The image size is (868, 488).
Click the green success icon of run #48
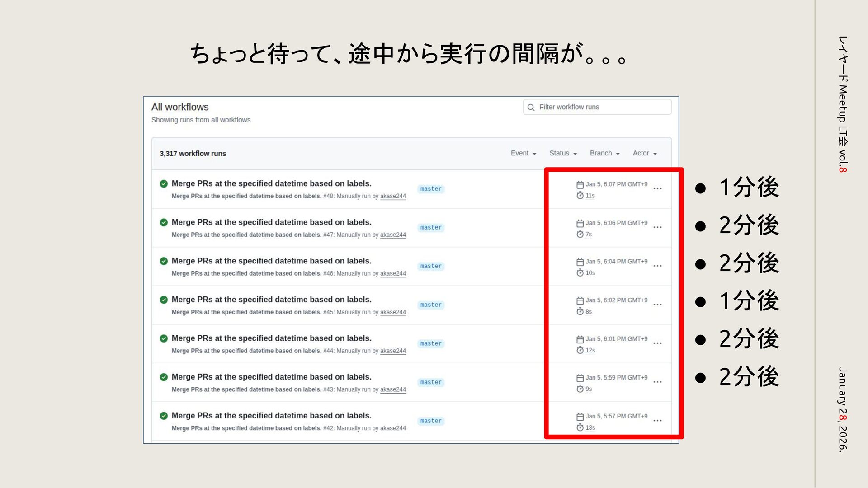(164, 183)
